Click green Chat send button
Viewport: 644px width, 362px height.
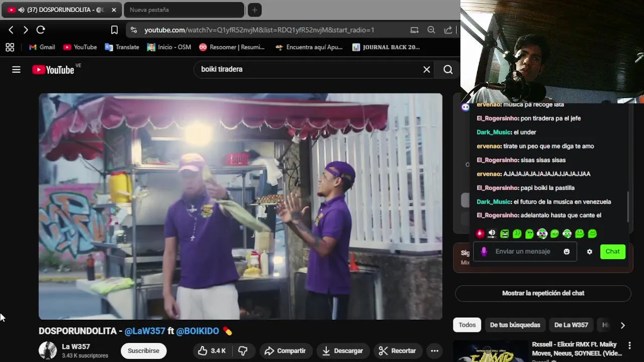coord(613,251)
